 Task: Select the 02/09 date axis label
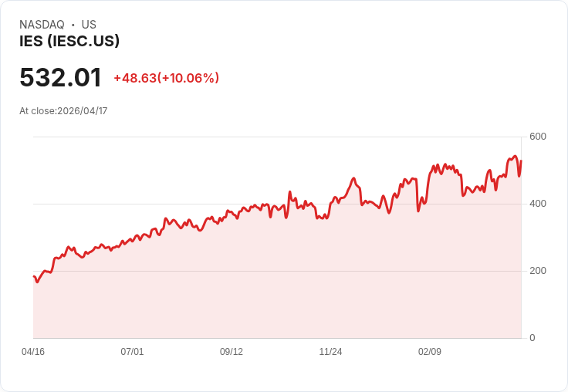pos(430,351)
